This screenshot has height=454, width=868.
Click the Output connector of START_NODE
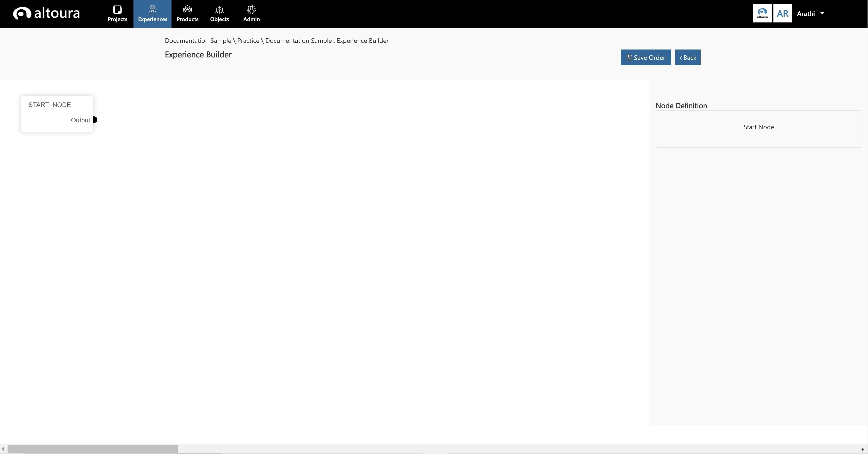pyautogui.click(x=95, y=120)
